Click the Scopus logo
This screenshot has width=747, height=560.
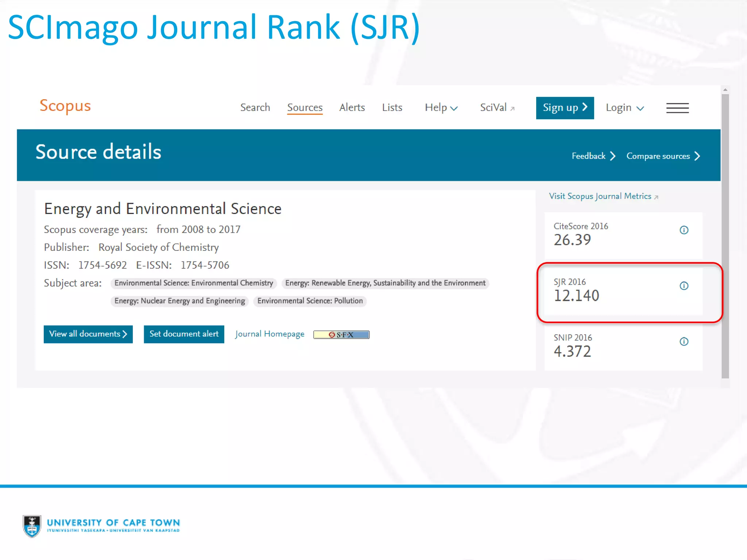pyautogui.click(x=65, y=106)
